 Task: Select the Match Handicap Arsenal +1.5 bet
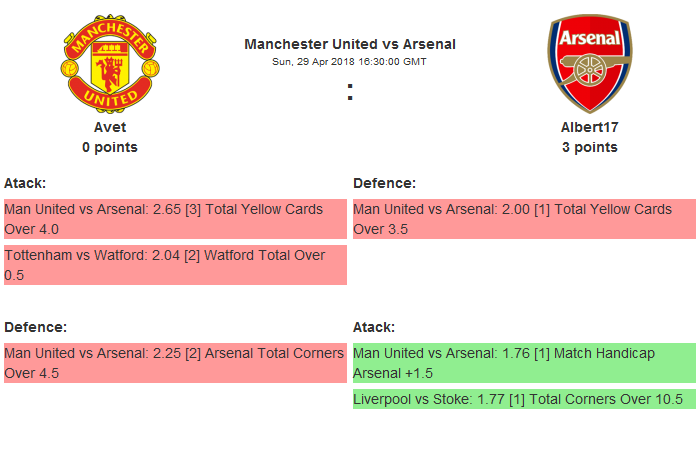click(x=523, y=363)
